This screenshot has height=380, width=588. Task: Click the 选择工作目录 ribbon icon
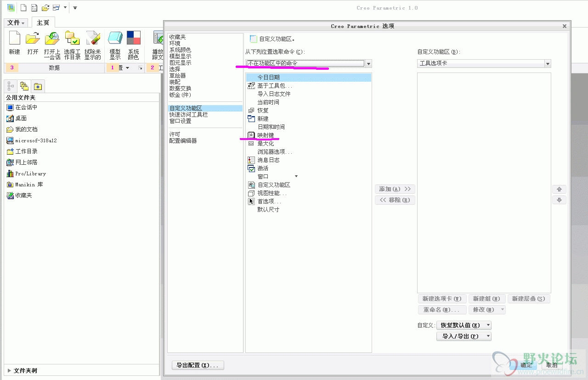(72, 39)
